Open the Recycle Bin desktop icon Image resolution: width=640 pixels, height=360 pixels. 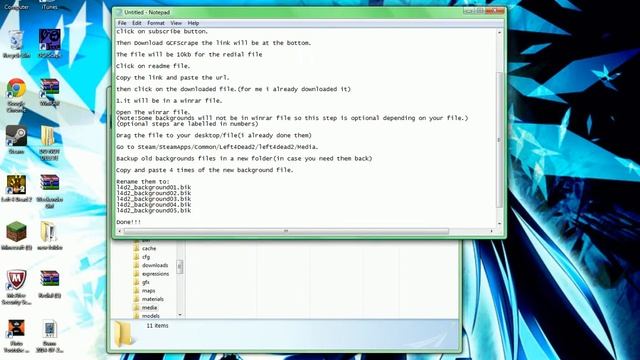pos(16,44)
